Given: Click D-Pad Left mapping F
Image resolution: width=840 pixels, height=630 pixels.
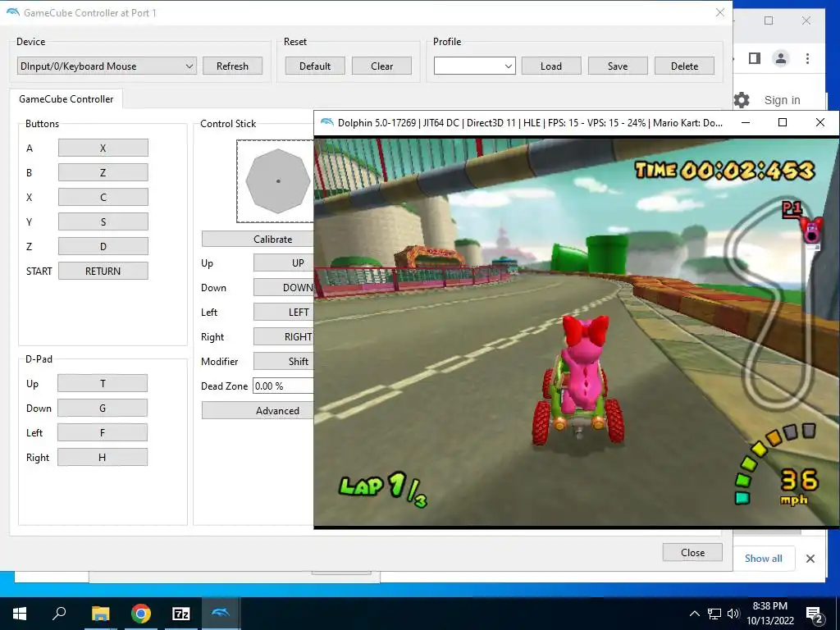Looking at the screenshot, I should [103, 433].
